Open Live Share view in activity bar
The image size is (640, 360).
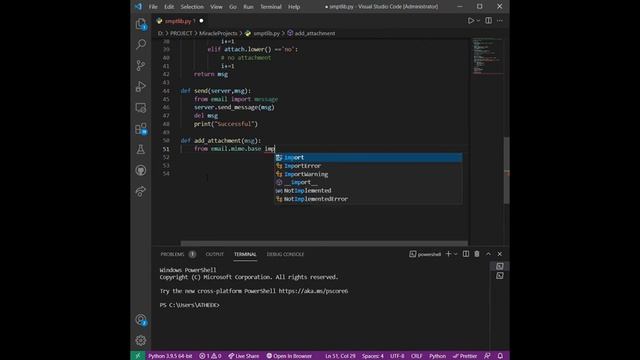(x=141, y=191)
